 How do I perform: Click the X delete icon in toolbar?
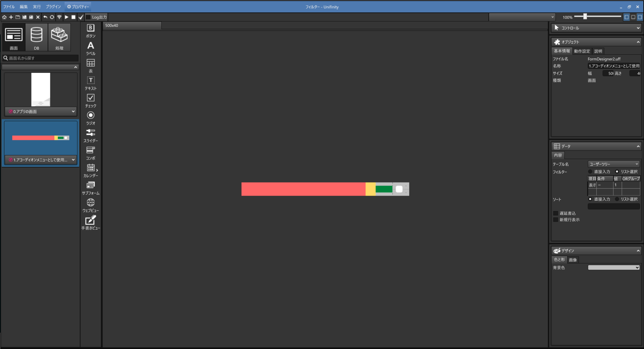pos(38,17)
